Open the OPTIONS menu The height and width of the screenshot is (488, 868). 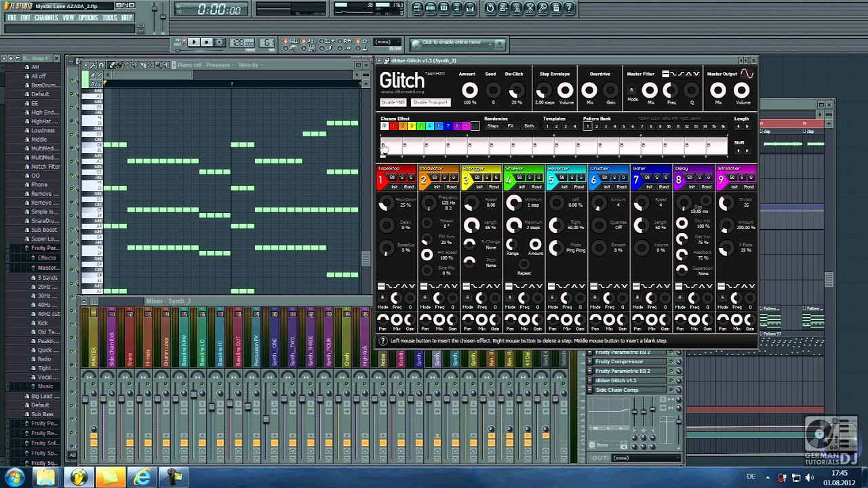pos(88,18)
